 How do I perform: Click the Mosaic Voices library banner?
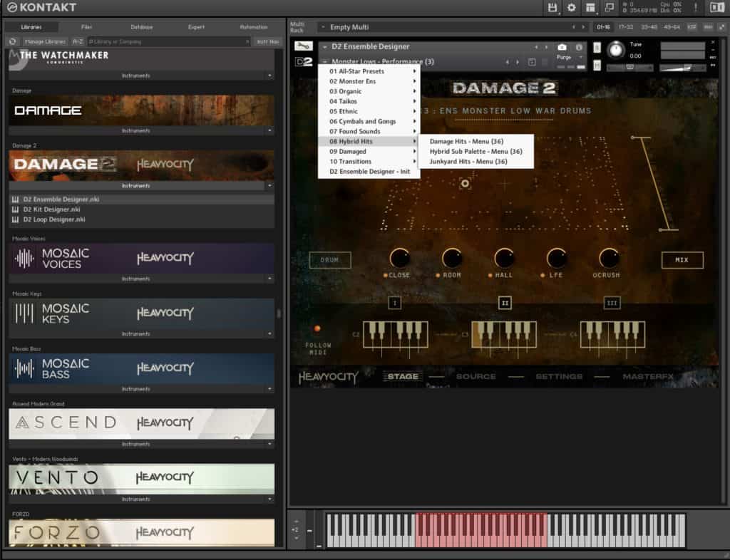[x=142, y=259]
